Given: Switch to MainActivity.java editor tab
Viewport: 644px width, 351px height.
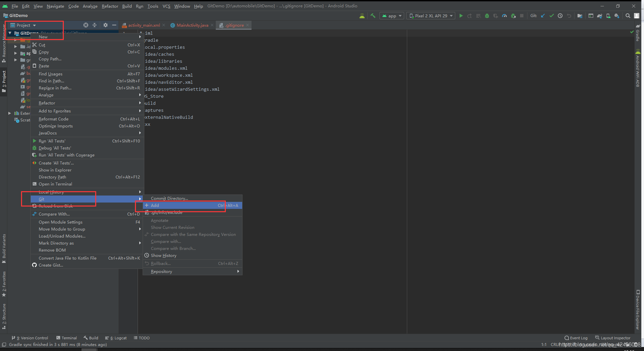Looking at the screenshot, I should point(192,25).
